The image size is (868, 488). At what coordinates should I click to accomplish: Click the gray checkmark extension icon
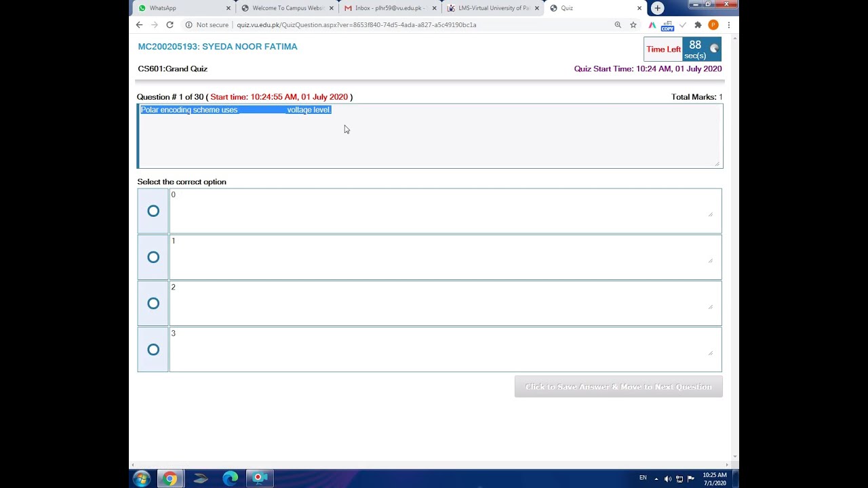coord(683,25)
